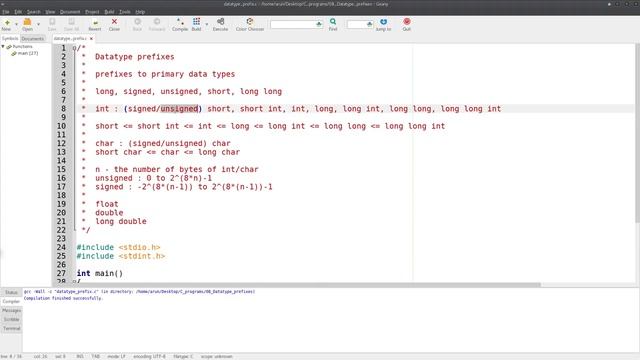
Task: Click the INS indicator in the status bar
Action: point(80,356)
